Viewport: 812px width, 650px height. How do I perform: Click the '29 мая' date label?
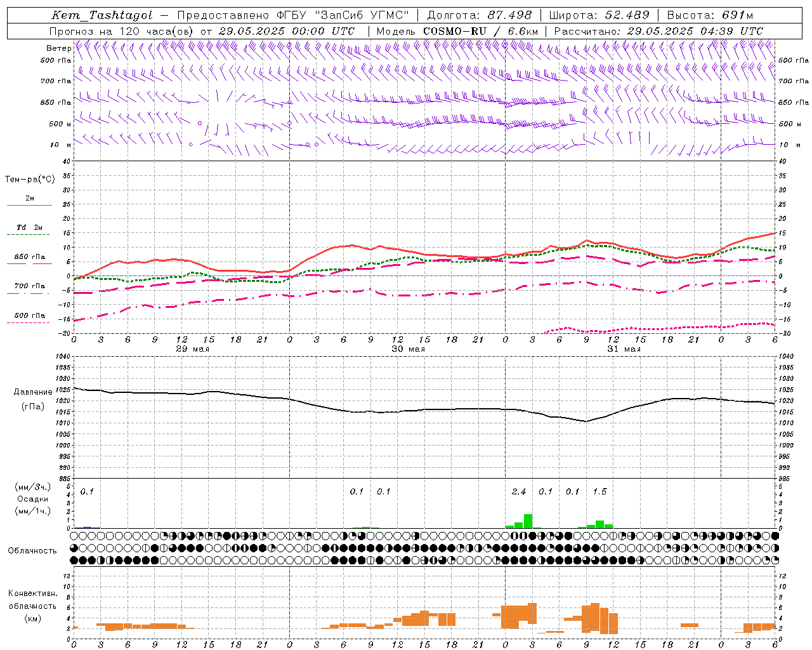(193, 349)
